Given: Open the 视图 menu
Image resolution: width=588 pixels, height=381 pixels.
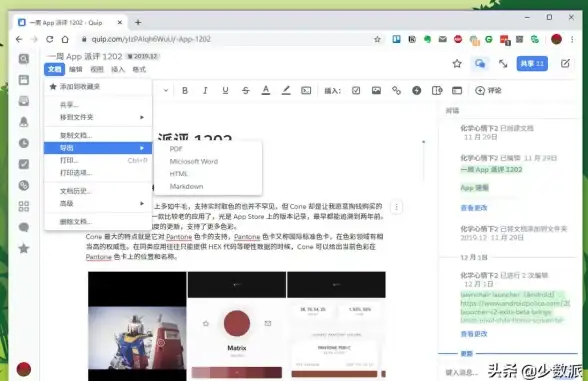Looking at the screenshot, I should tap(97, 69).
